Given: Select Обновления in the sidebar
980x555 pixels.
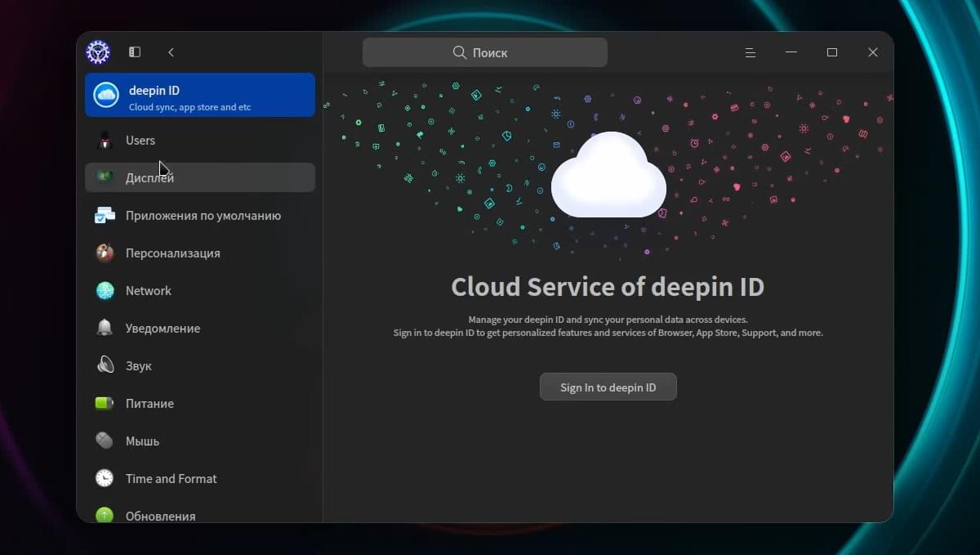Looking at the screenshot, I should coord(200,513).
